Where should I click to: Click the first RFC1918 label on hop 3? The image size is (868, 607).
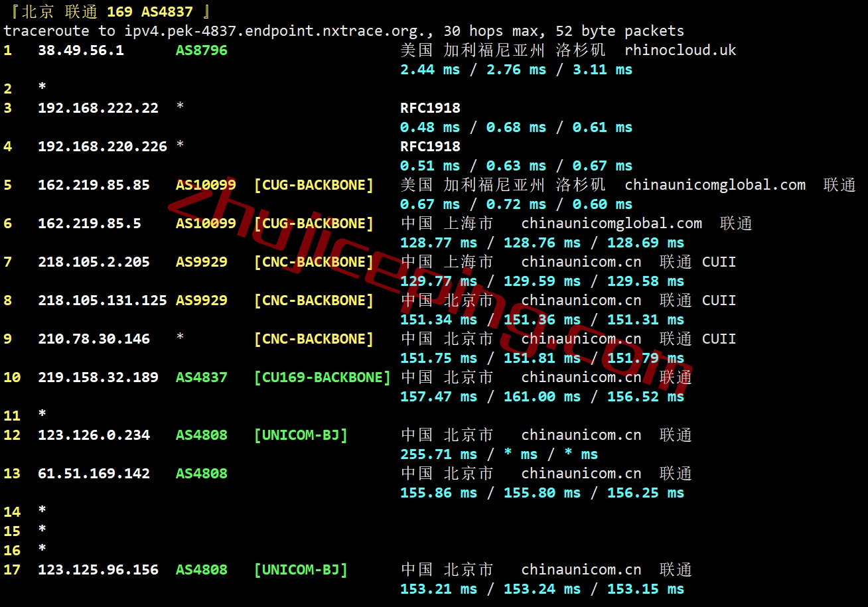click(x=430, y=108)
